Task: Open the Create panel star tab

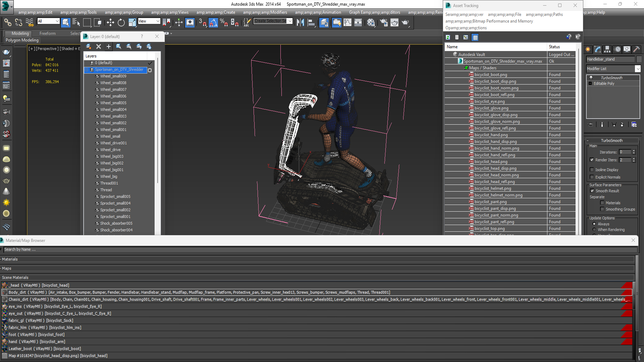Action: 588,49
